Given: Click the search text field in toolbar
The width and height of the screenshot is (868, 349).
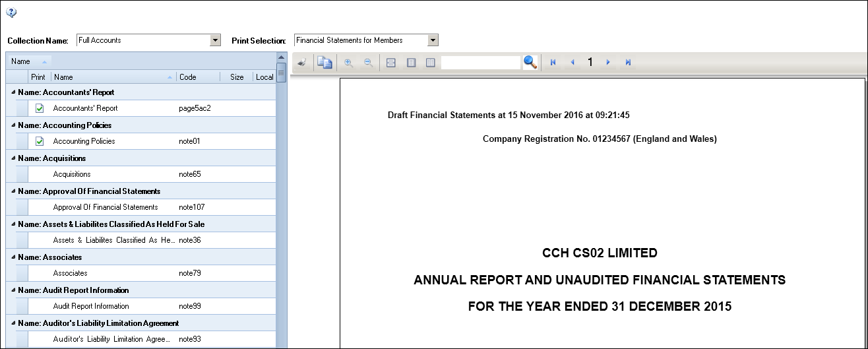Looking at the screenshot, I should point(481,63).
